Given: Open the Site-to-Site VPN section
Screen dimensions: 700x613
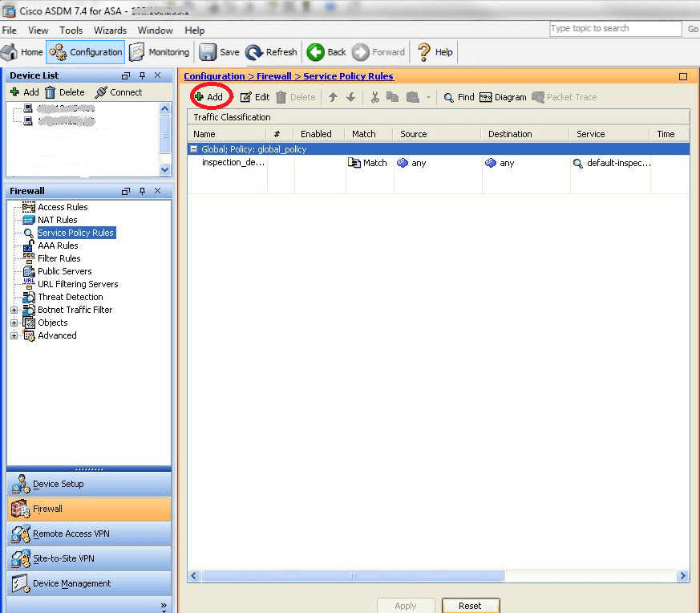Looking at the screenshot, I should (x=89, y=558).
